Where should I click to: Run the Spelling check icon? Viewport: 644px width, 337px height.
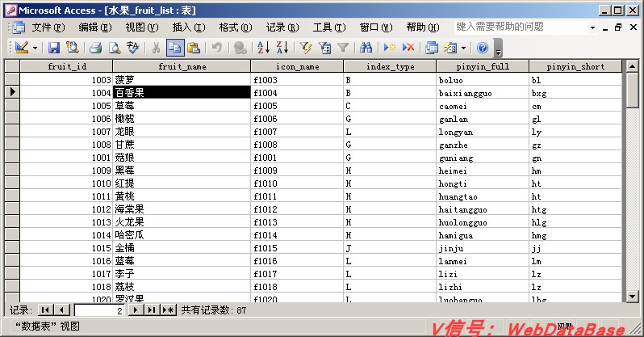click(132, 48)
